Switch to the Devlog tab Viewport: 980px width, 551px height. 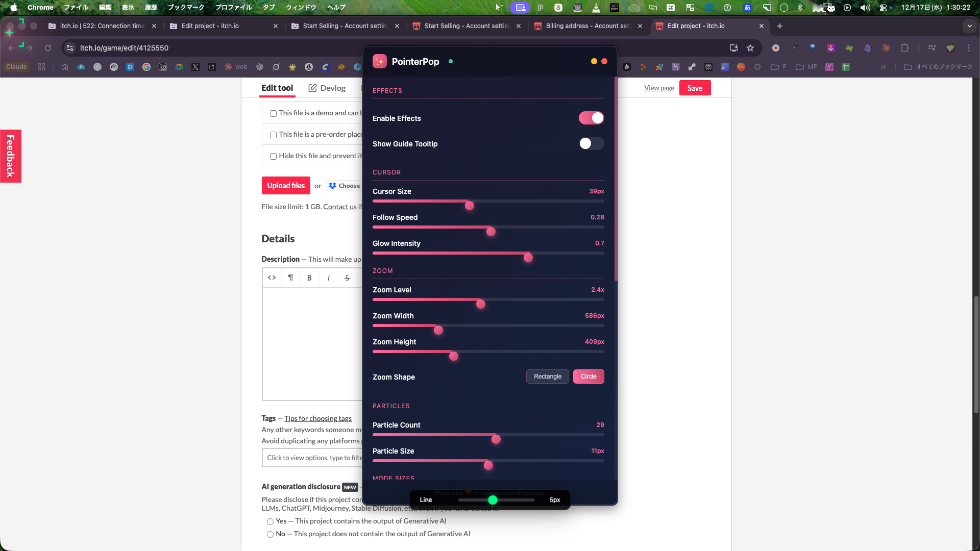tap(327, 88)
